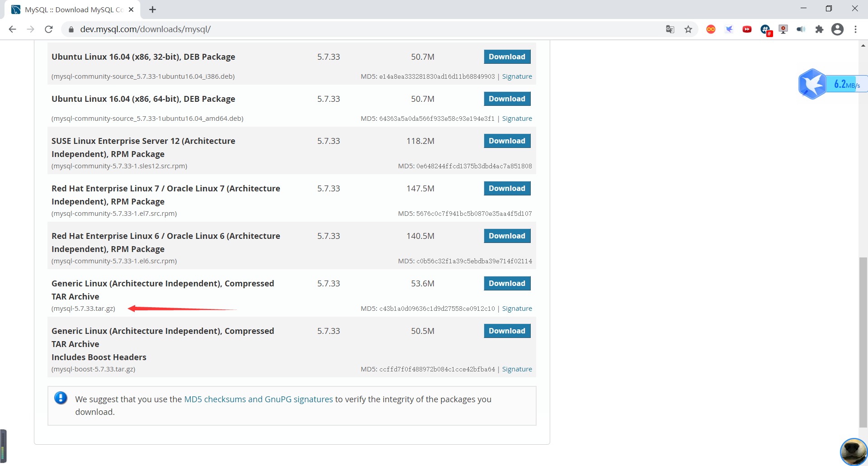This screenshot has height=466, width=868.
Task: Click the scrollbar up arrow
Action: pos(863,45)
